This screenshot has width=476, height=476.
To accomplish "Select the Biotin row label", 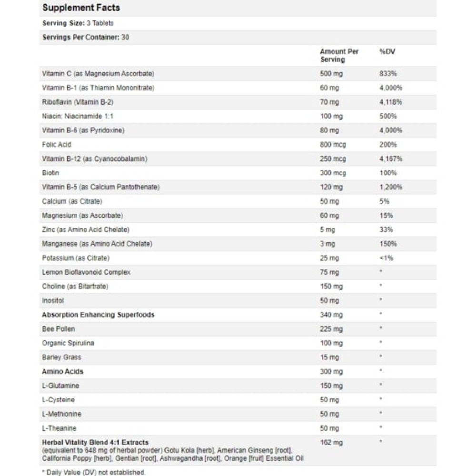I will point(50,173).
